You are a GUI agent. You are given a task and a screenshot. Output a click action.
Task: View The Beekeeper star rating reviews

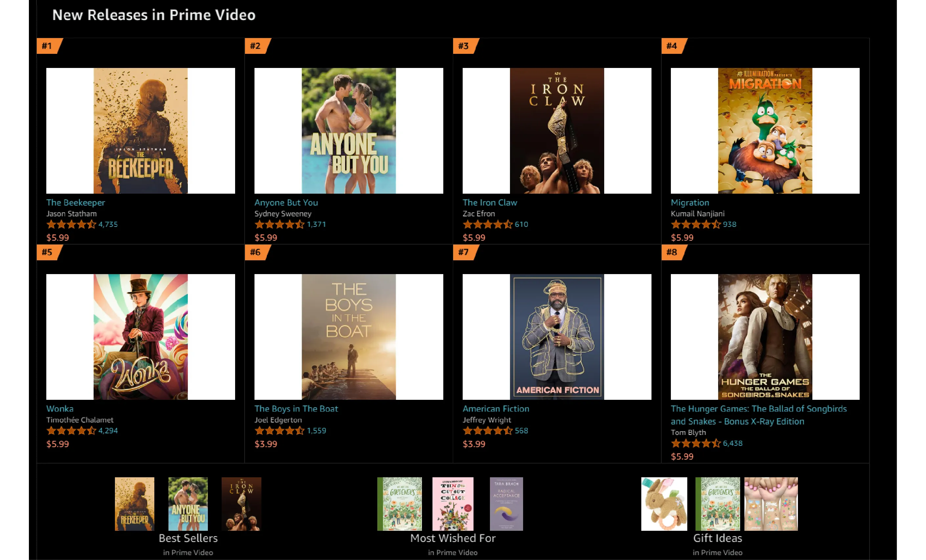(x=71, y=225)
